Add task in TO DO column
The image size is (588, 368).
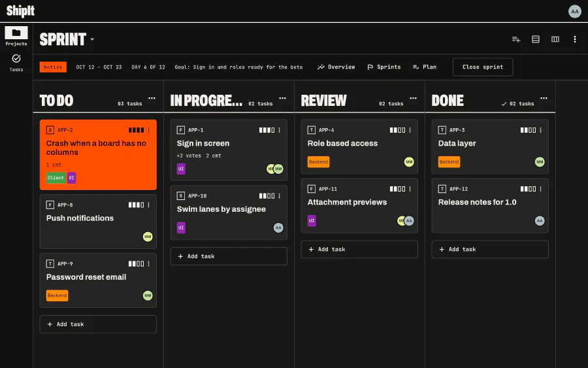(x=98, y=324)
